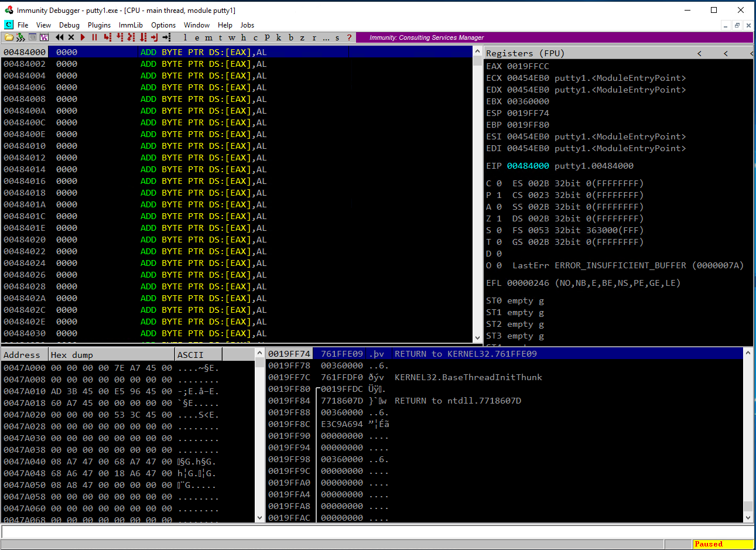Click the red question mark help icon
Image resolution: width=756 pixels, height=550 pixels.
[x=349, y=37]
